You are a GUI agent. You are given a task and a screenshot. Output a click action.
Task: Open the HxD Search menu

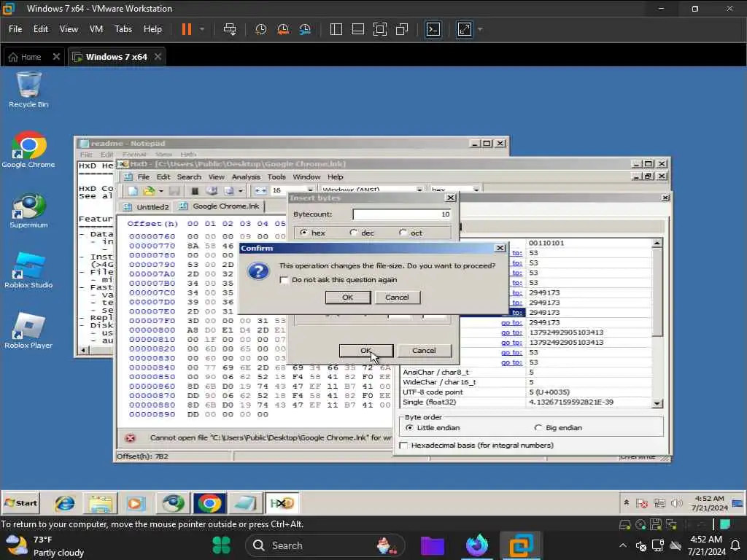tap(189, 176)
